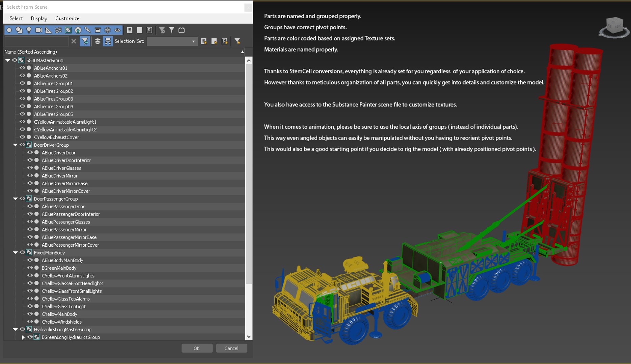Toggle the Display Helpers filter icon

[x=48, y=30]
